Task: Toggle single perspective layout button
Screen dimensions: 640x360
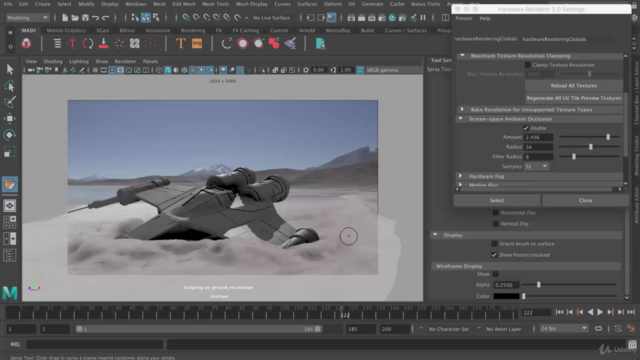Action: pyautogui.click(x=10, y=205)
